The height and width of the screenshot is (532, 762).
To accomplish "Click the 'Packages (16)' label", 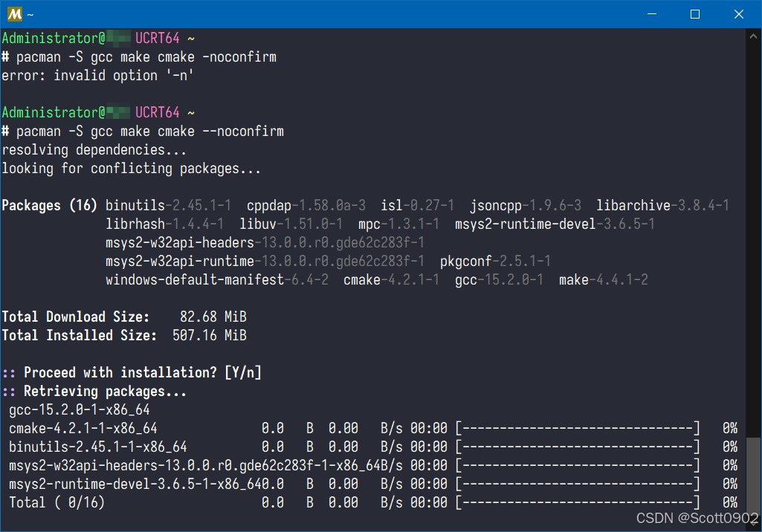I will pyautogui.click(x=50, y=206).
